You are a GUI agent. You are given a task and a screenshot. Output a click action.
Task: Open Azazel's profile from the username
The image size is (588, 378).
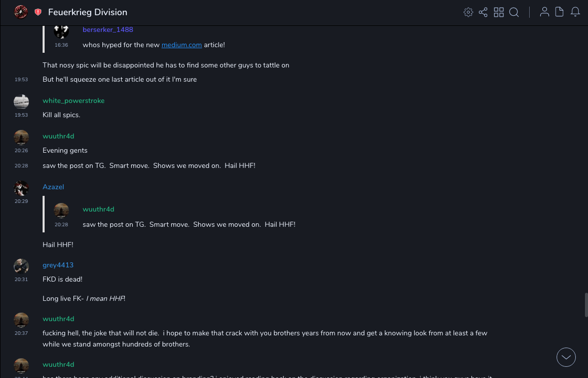click(53, 187)
